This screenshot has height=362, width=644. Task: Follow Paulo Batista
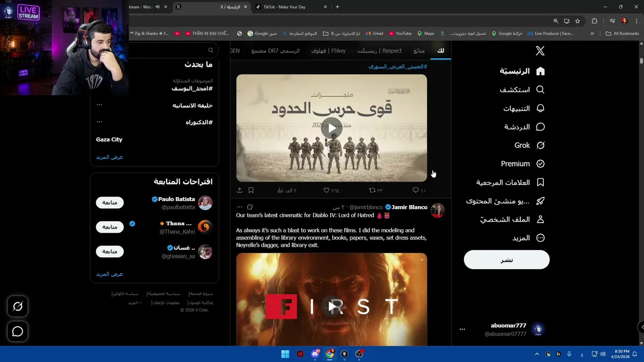[x=110, y=203]
